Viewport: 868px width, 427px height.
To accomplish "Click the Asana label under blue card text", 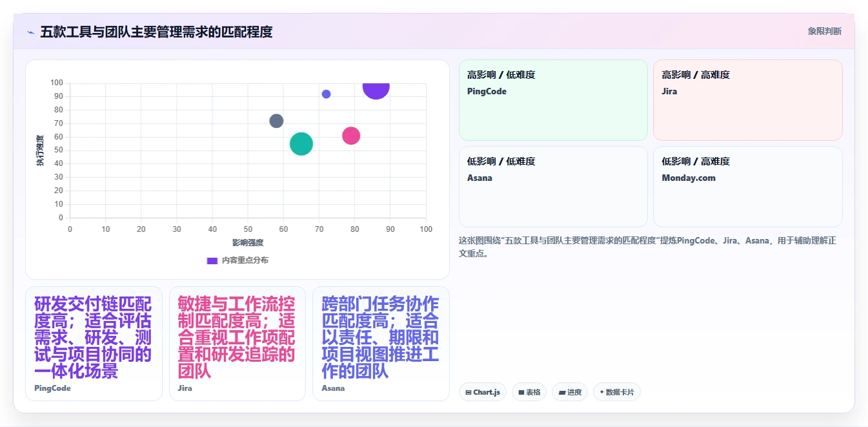I will pos(333,388).
